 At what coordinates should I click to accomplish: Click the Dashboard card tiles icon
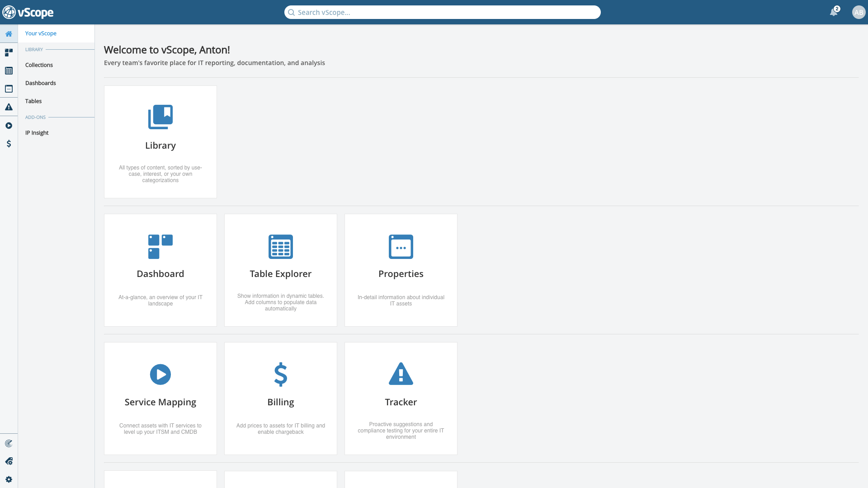[160, 247]
